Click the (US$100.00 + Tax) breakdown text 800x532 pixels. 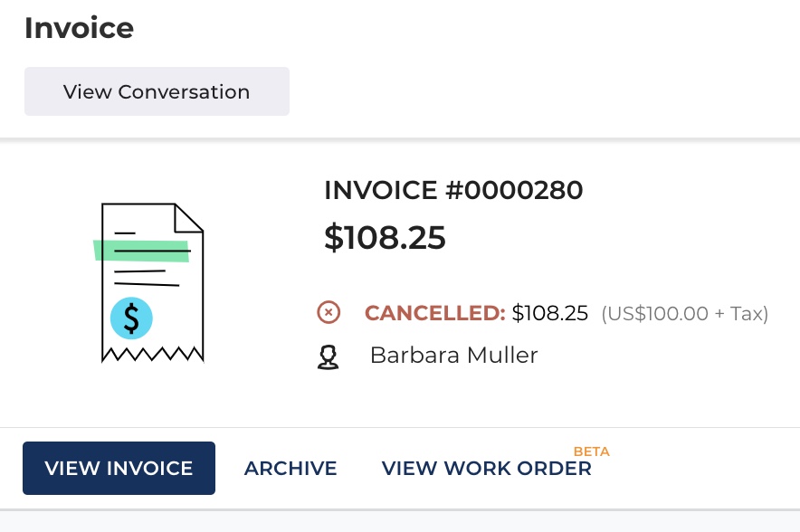[x=684, y=314]
